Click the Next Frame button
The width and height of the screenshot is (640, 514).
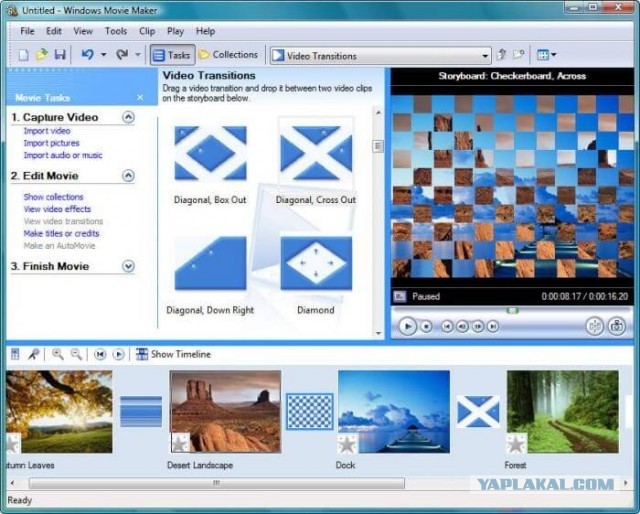pos(478,327)
